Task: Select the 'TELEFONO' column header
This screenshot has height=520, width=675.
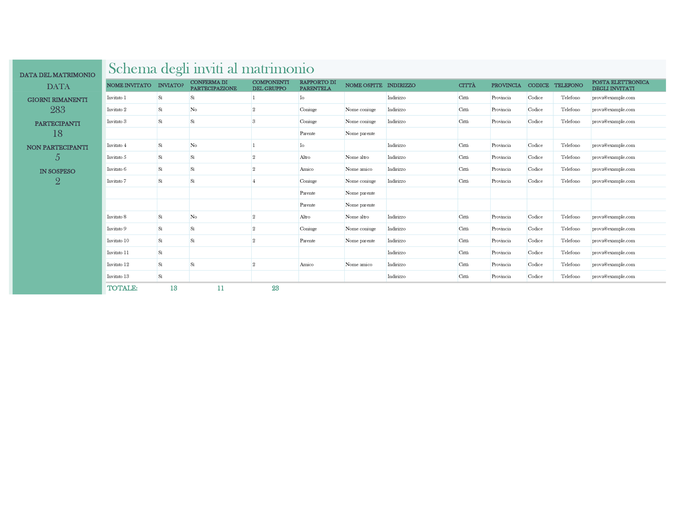Action: 569,85
